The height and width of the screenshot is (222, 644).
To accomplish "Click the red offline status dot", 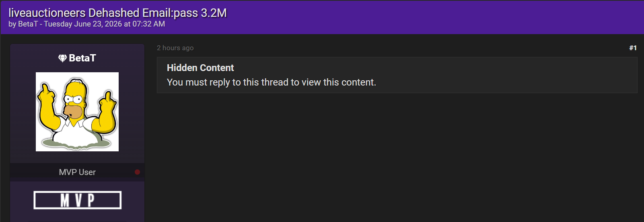I will pos(137,172).
